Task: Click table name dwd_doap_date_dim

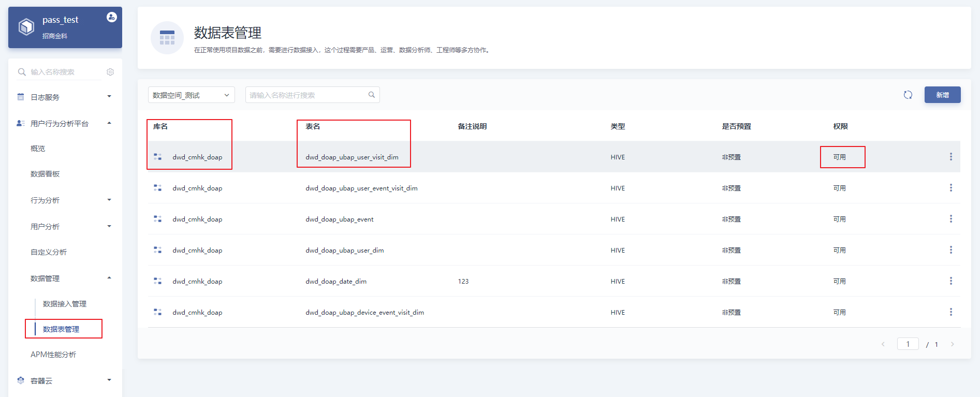Action: pyautogui.click(x=336, y=282)
